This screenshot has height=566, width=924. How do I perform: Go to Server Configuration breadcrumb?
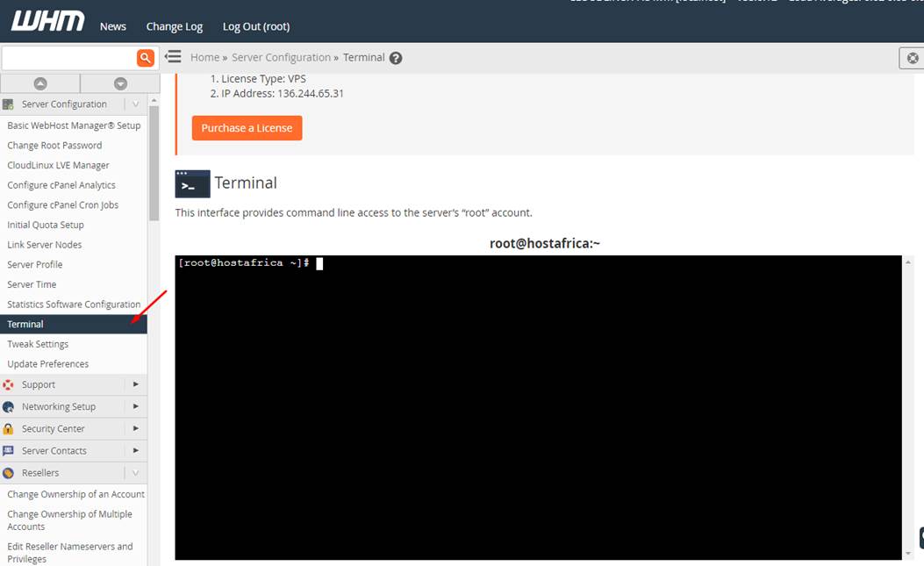[281, 58]
